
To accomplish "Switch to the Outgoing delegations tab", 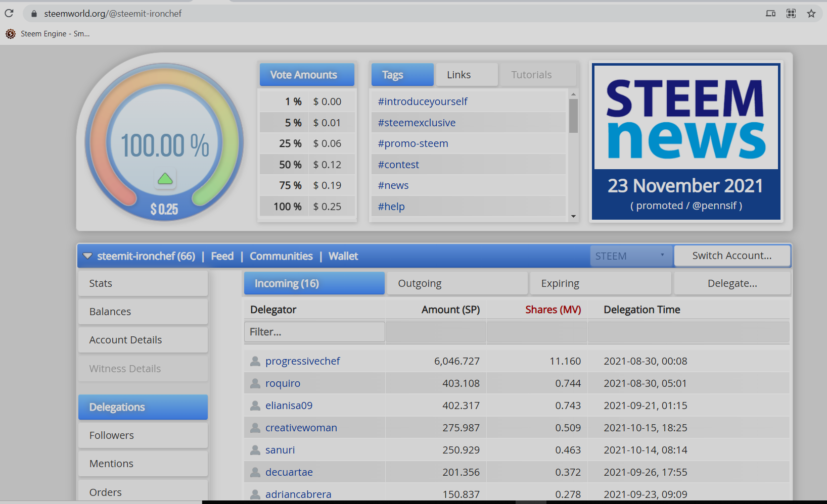I will click(x=457, y=283).
